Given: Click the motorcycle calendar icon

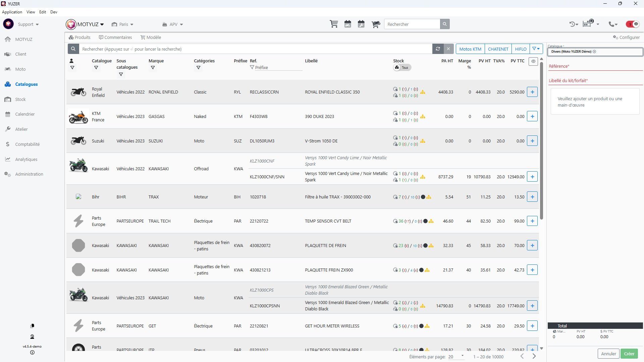Looking at the screenshot, I should click(x=347, y=24).
